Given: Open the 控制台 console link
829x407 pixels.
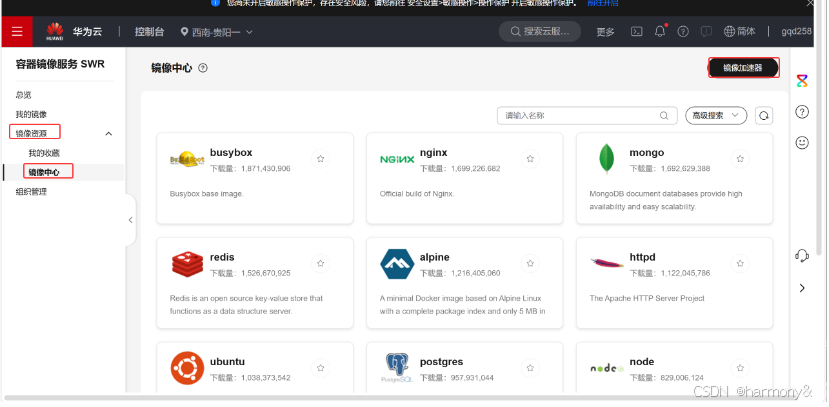Looking at the screenshot, I should click(149, 32).
